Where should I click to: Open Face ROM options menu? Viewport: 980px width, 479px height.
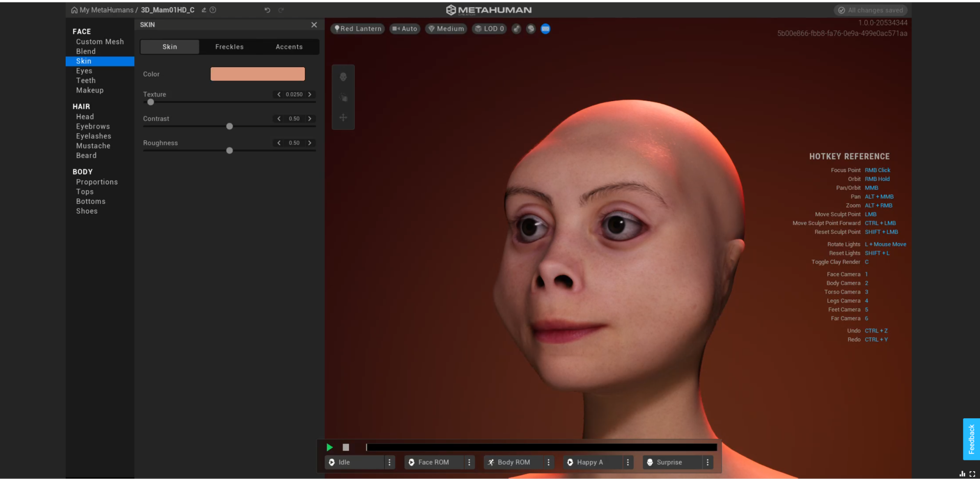point(469,462)
